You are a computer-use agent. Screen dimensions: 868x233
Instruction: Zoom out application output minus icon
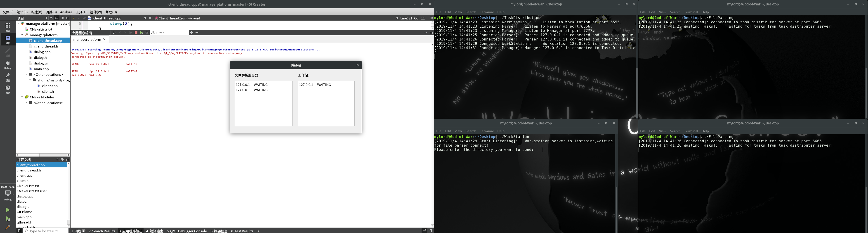197,33
